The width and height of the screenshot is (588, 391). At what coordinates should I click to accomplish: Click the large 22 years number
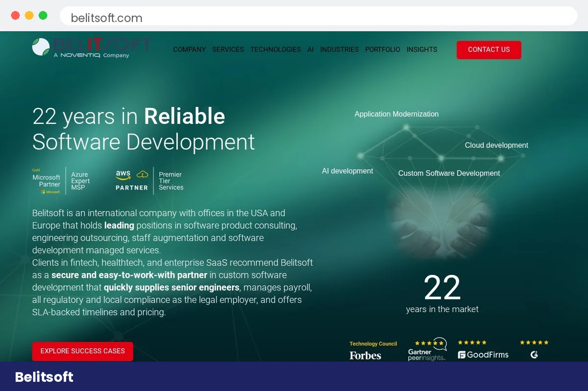(x=442, y=288)
